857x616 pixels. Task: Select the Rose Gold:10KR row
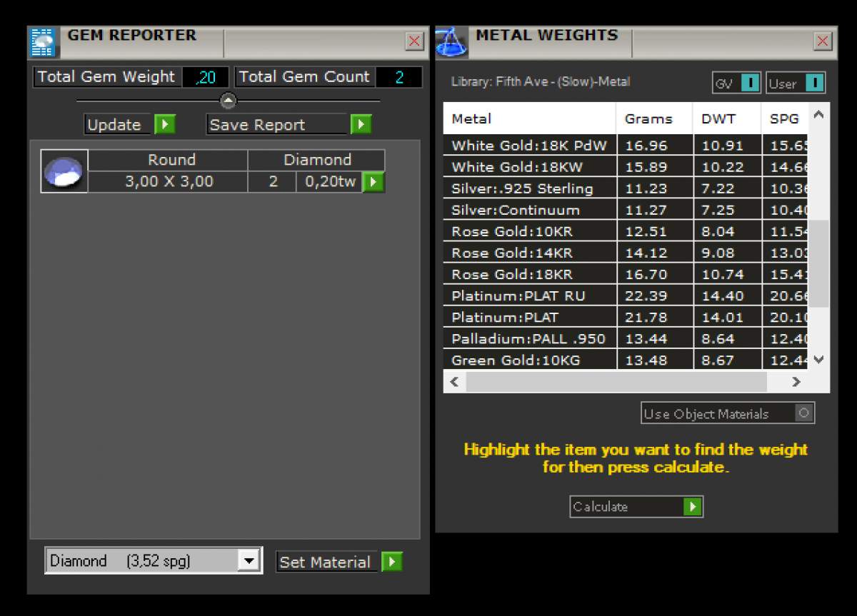click(626, 231)
